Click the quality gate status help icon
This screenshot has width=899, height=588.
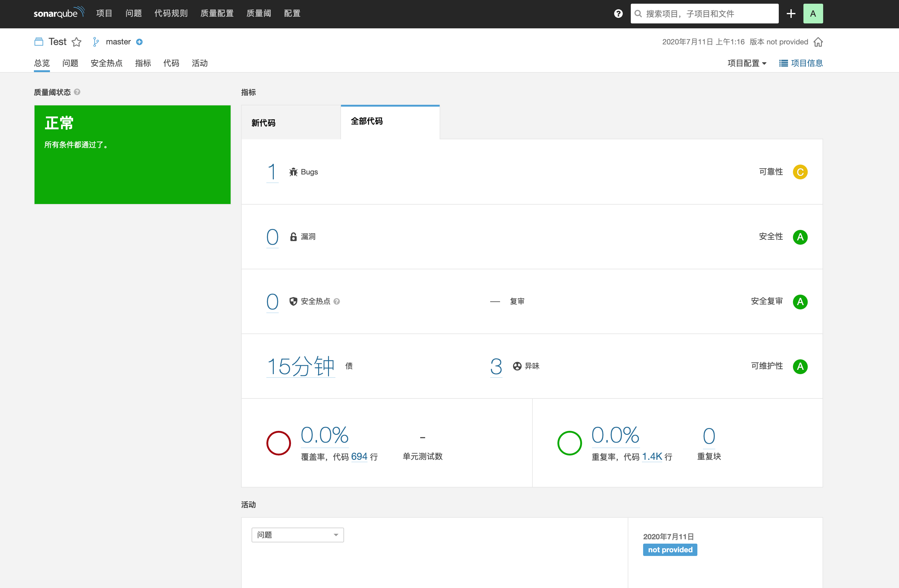(x=77, y=92)
